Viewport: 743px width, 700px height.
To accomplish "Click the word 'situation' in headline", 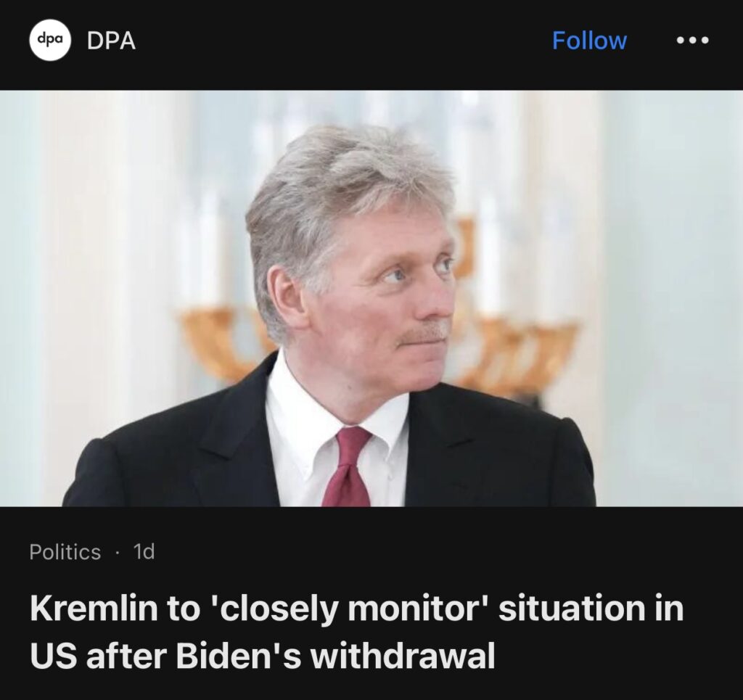I will point(572,608).
